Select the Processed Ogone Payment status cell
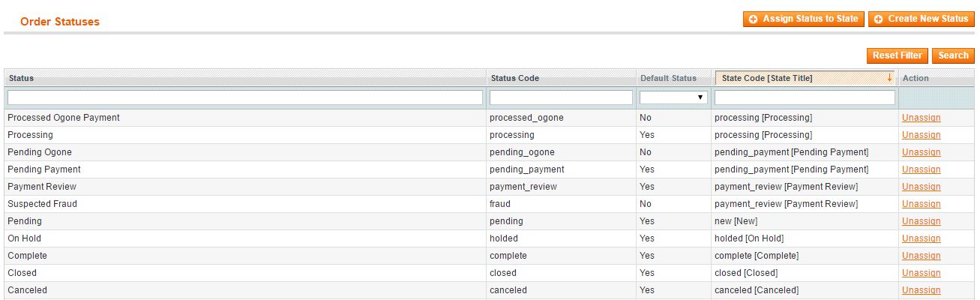 click(x=245, y=118)
